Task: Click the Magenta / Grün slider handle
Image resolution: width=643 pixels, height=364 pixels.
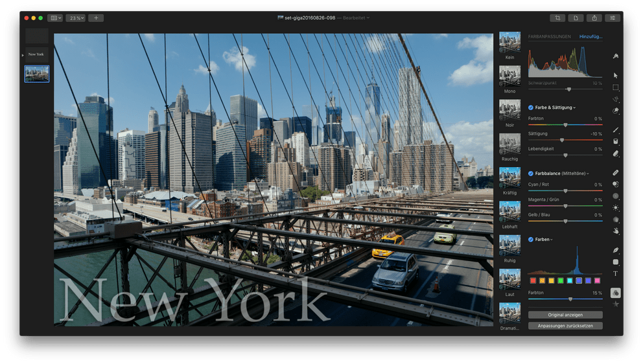Action: click(565, 206)
